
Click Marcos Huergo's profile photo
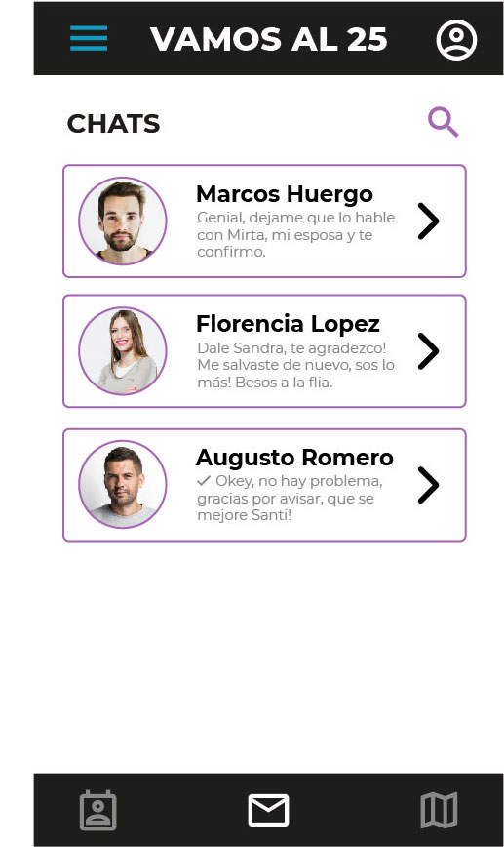coord(123,221)
